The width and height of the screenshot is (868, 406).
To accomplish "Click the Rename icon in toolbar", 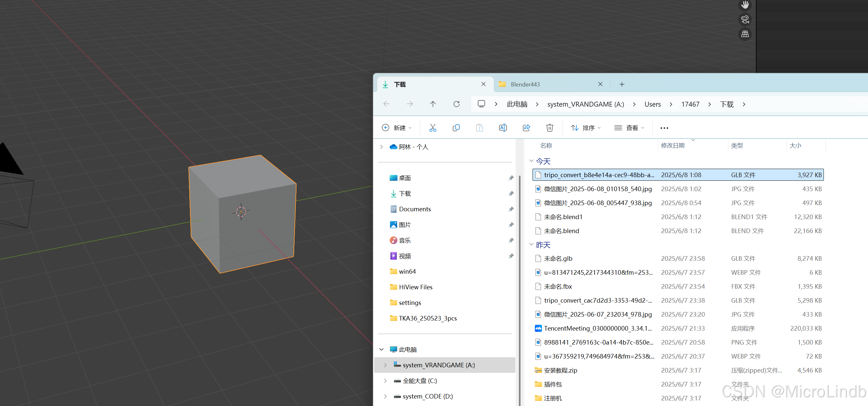I will coord(502,128).
